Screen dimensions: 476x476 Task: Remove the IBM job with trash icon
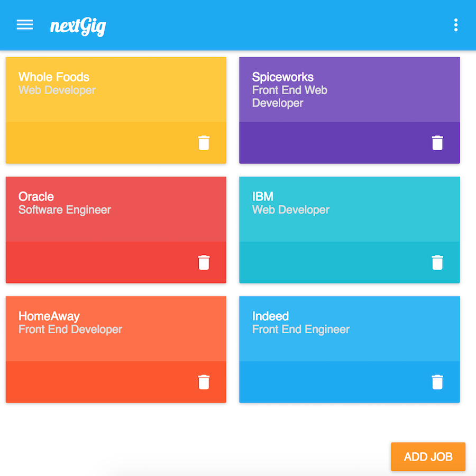(437, 262)
